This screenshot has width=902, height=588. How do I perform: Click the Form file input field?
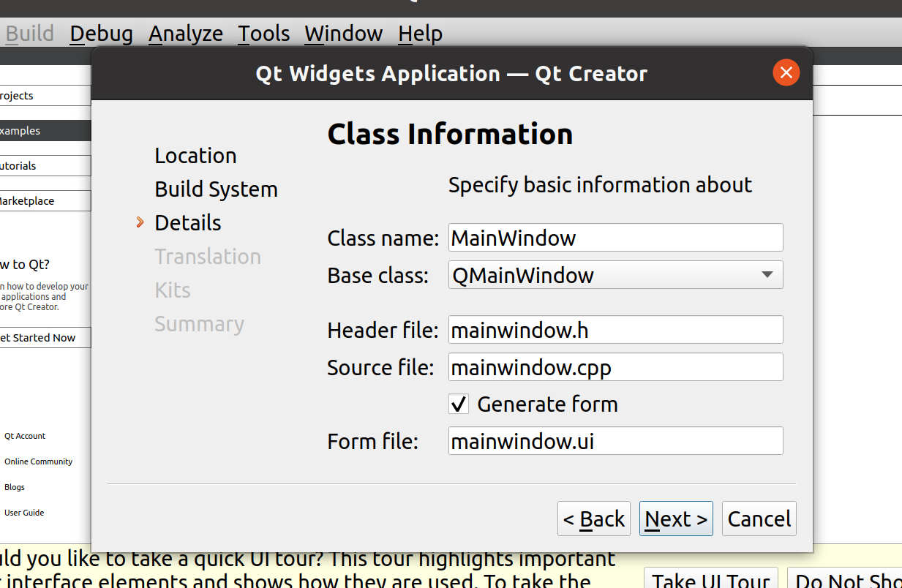tap(615, 441)
